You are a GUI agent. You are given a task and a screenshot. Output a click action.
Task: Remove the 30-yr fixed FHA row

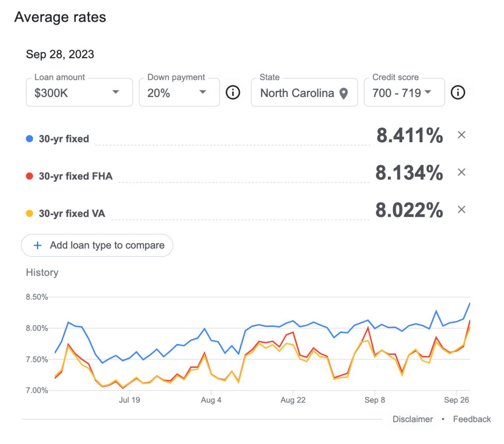(x=462, y=173)
